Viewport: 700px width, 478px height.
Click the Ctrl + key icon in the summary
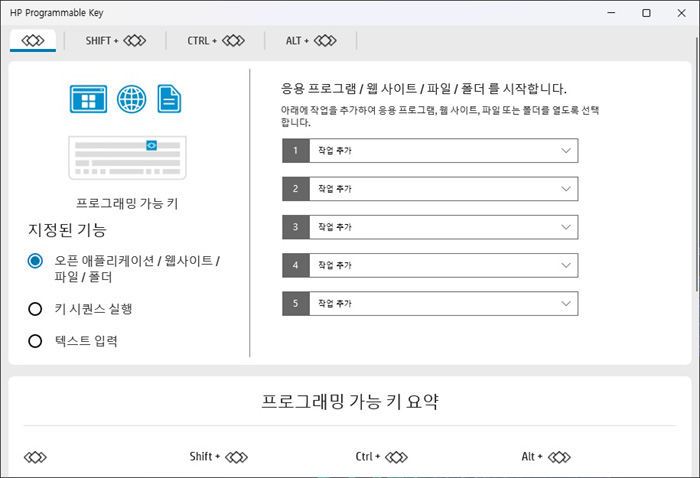pos(382,457)
